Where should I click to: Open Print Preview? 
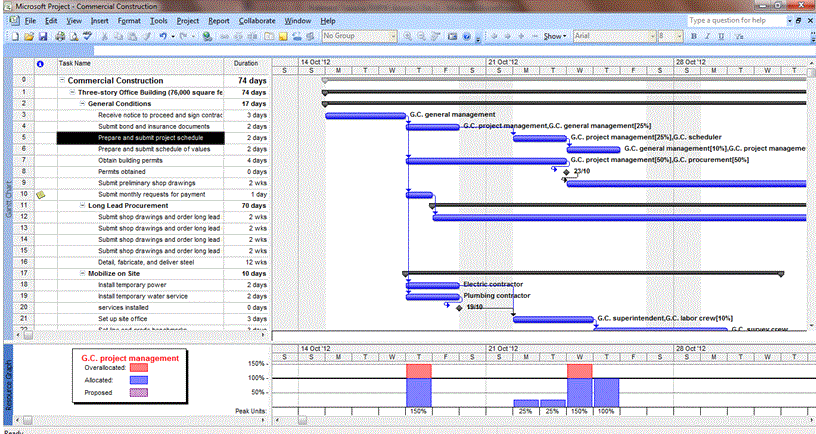[74, 36]
